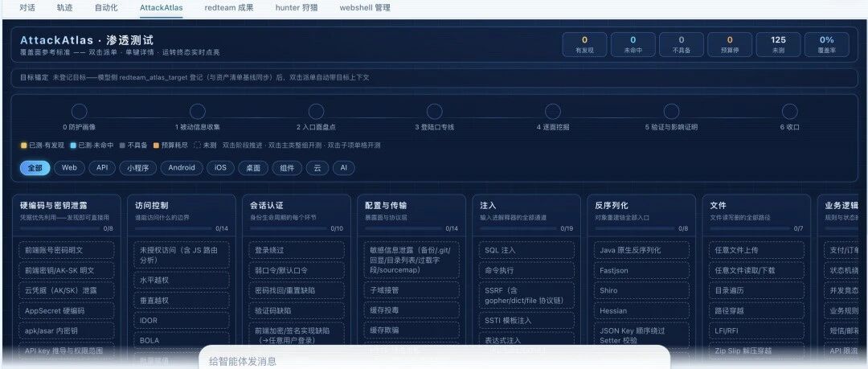The height and width of the screenshot is (369, 868).
Task: Select the 命令执行 item
Action: (526, 270)
